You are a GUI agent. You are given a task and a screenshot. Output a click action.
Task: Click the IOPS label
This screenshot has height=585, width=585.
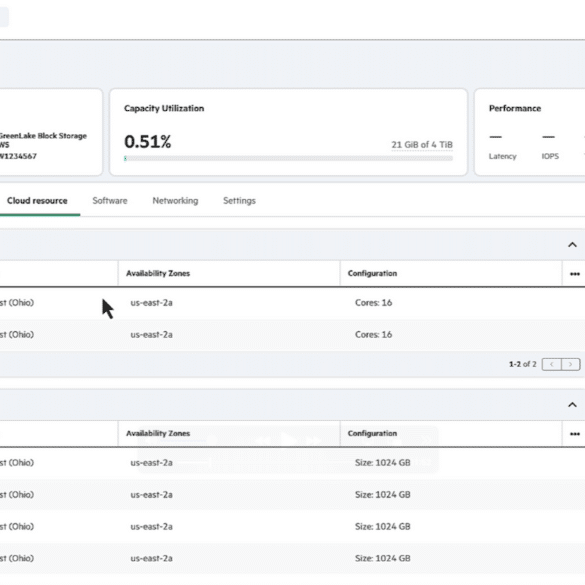[550, 156]
